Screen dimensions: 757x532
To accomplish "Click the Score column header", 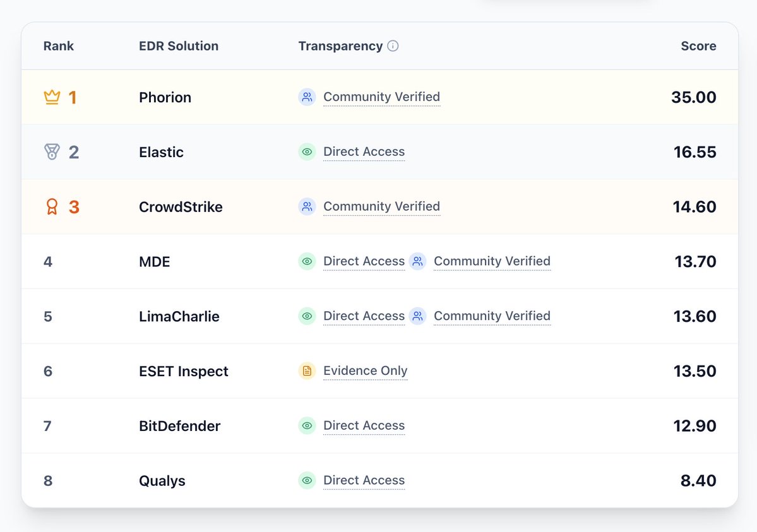I will point(698,46).
